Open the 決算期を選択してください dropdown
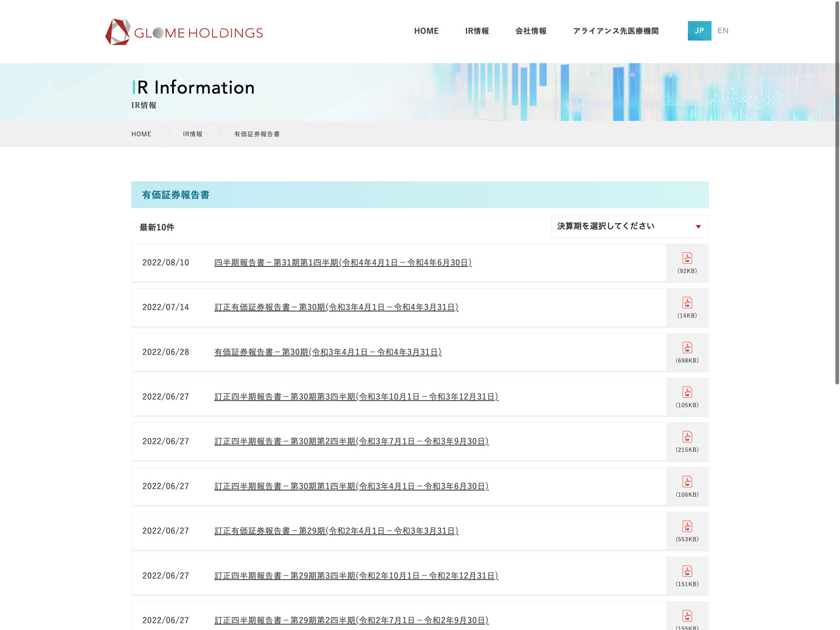Image resolution: width=840 pixels, height=630 pixels. coord(629,226)
